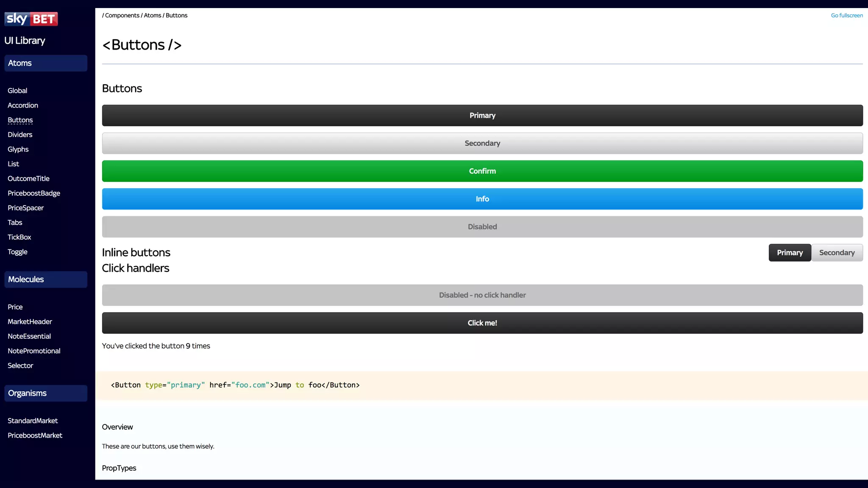This screenshot has width=868, height=488.
Task: Expand the Atoms section header
Action: pyautogui.click(x=46, y=63)
